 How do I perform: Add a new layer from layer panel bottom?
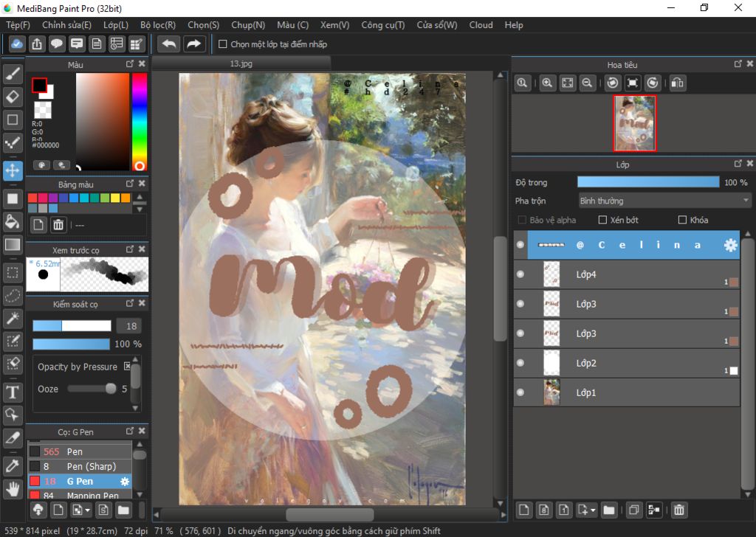(524, 510)
